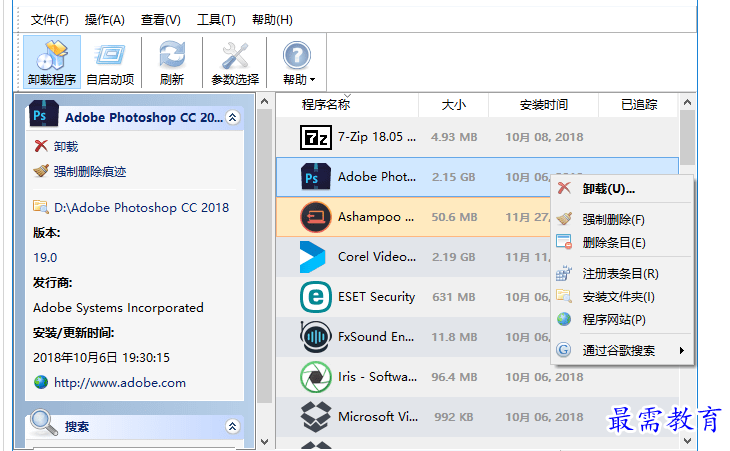Collapse the Adobe Photoshop details panel chevron

point(232,117)
